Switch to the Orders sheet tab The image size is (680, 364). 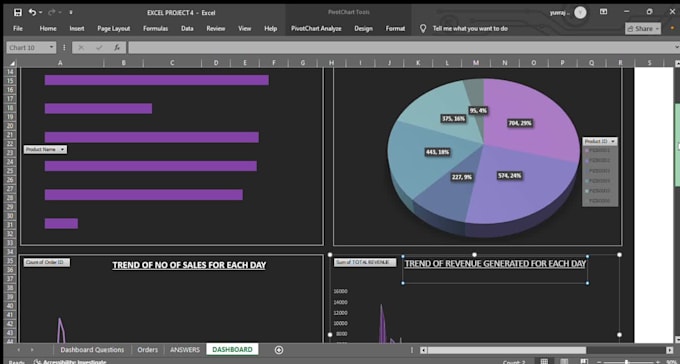(147, 350)
